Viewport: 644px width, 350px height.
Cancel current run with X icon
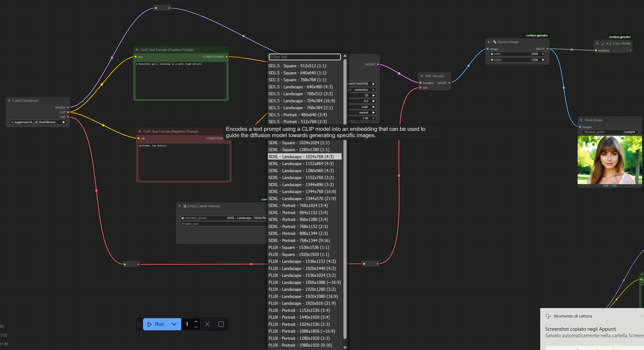207,324
